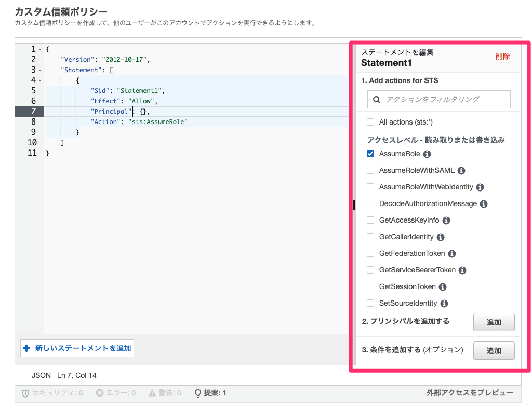Screen dimensions: 532x410
Task: Select the GetFederationToken checkbox
Action: point(370,253)
